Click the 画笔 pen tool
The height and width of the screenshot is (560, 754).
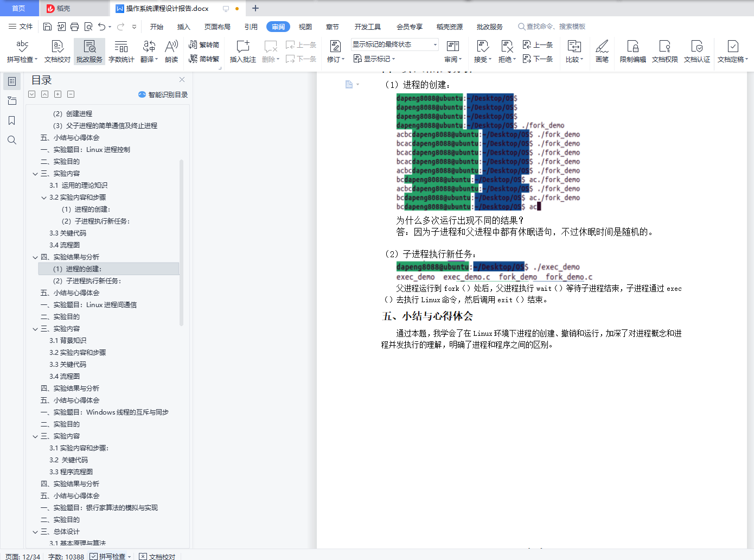click(x=602, y=52)
